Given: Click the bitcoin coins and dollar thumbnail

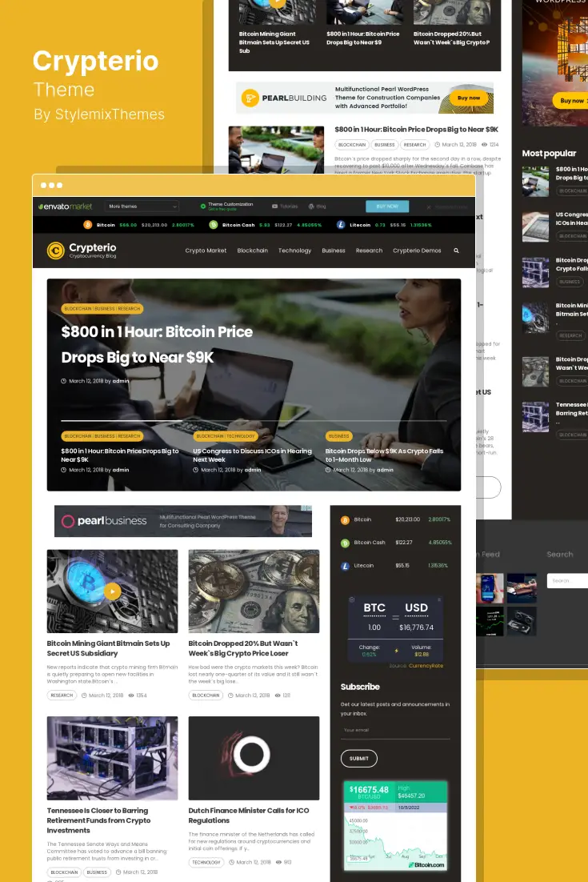Looking at the screenshot, I should (x=254, y=591).
